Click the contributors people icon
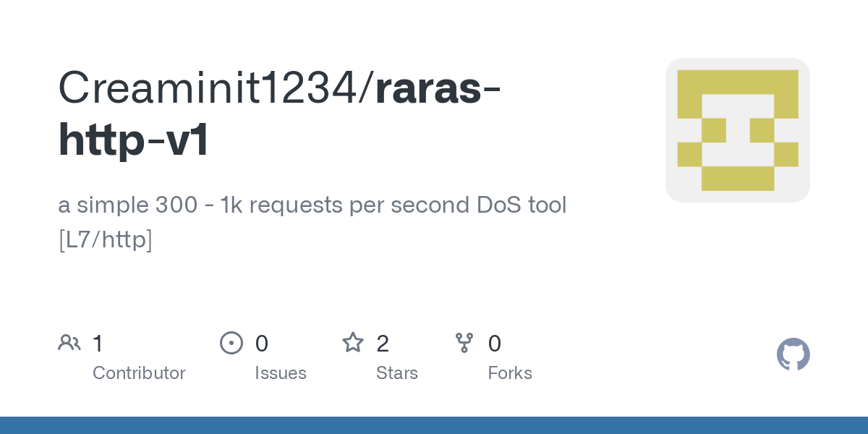Image resolution: width=868 pixels, height=434 pixels. 69,343
